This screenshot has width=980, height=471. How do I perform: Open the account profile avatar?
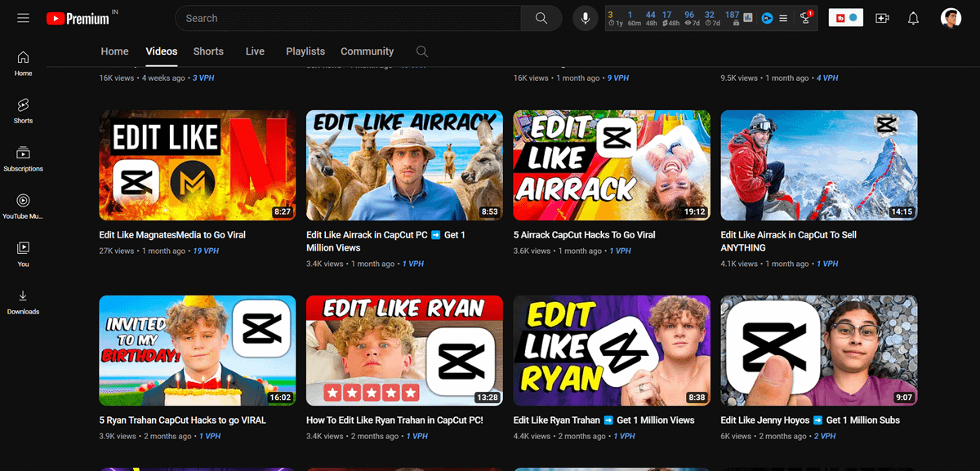(951, 18)
